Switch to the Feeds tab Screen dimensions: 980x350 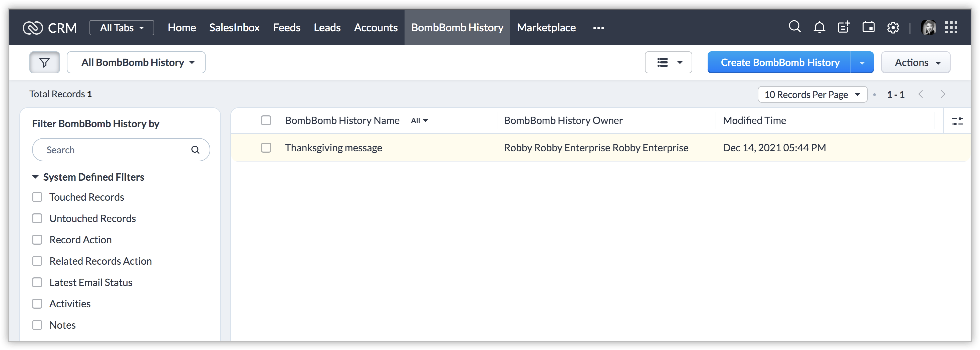pos(286,28)
